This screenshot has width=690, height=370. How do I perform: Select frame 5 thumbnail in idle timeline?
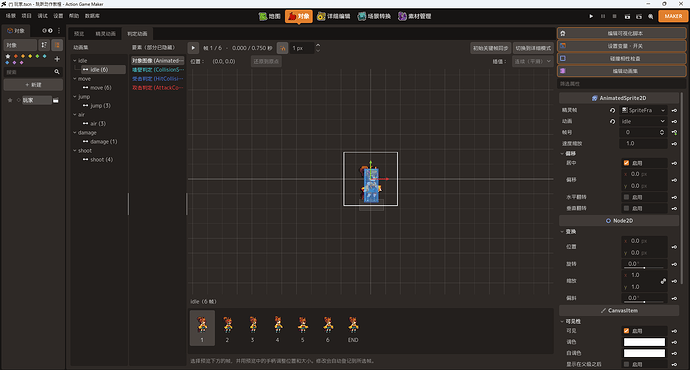coord(302,328)
